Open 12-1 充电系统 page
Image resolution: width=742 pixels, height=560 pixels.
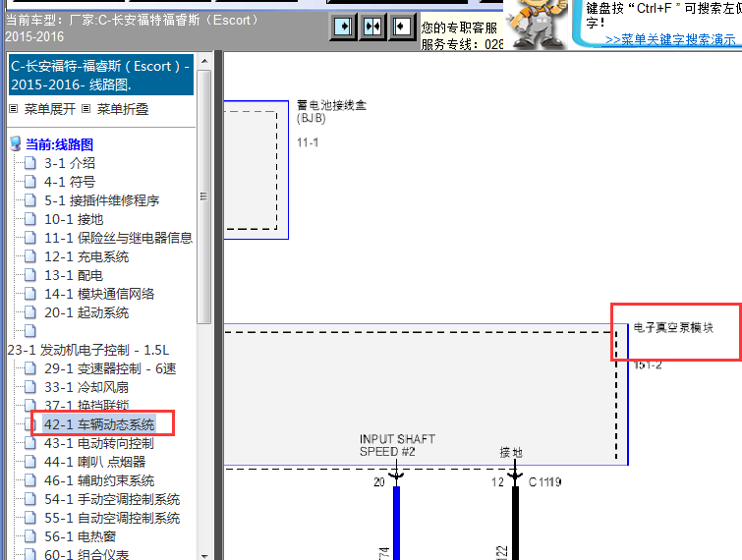[86, 256]
